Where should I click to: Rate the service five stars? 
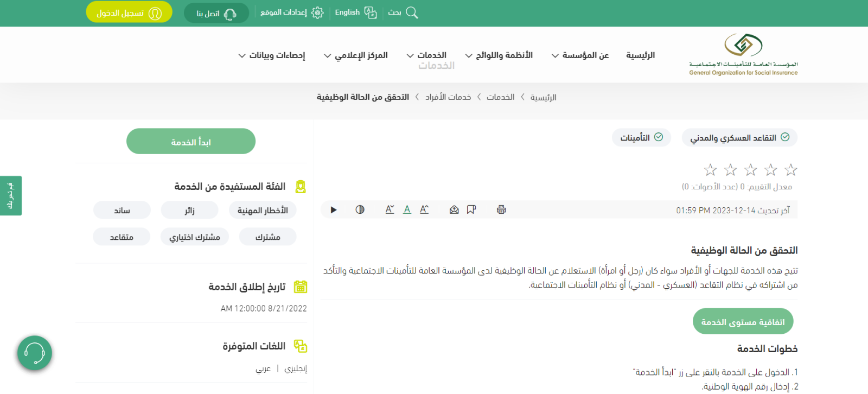tap(710, 170)
